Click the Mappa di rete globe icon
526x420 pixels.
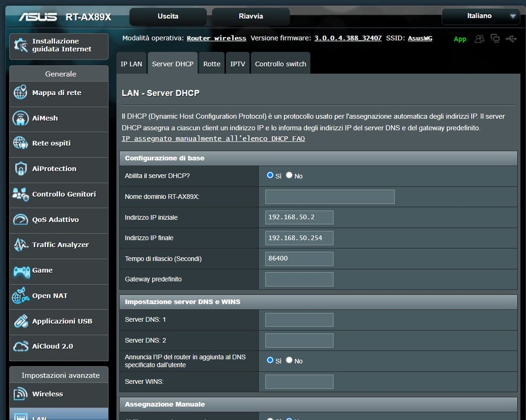tap(21, 93)
